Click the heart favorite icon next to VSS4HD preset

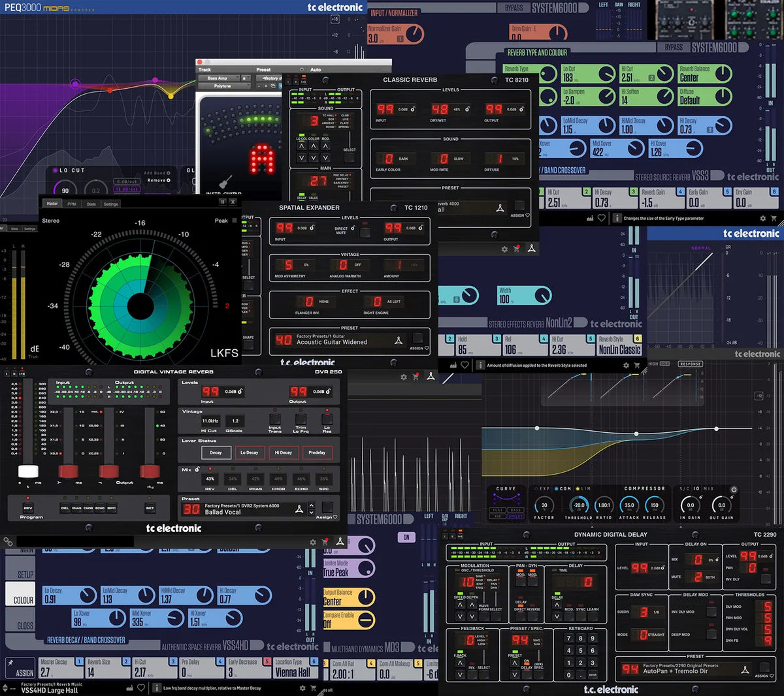coord(140,687)
